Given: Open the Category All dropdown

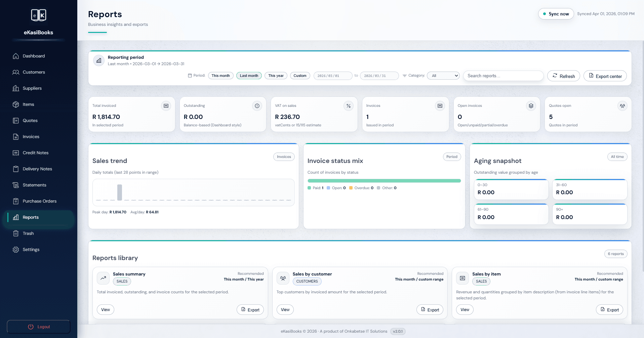Looking at the screenshot, I should pos(443,75).
